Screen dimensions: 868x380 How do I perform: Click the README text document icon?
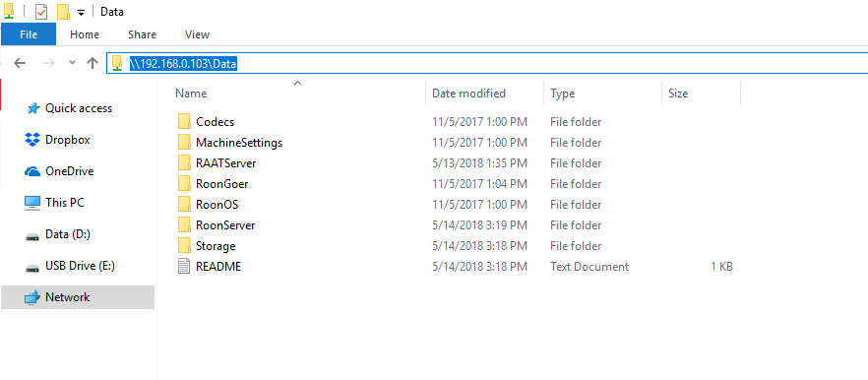tap(184, 266)
